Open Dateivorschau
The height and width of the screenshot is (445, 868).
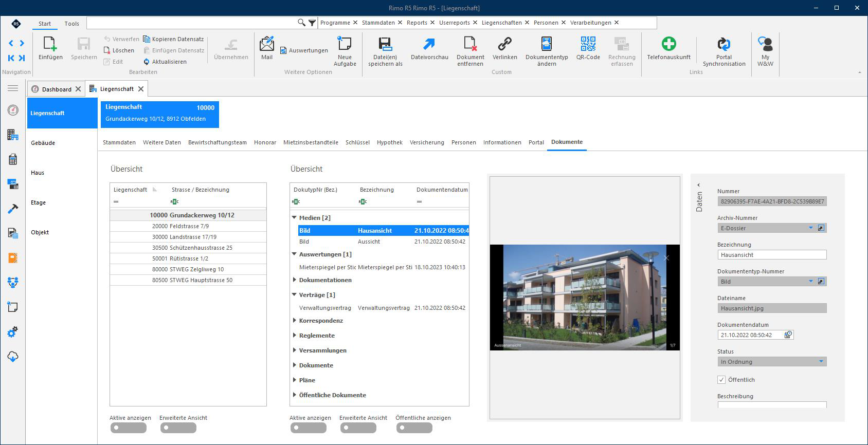tap(429, 49)
